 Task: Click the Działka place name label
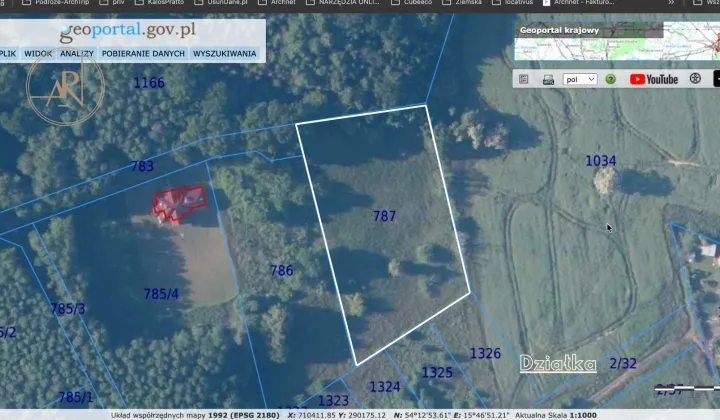point(558,364)
